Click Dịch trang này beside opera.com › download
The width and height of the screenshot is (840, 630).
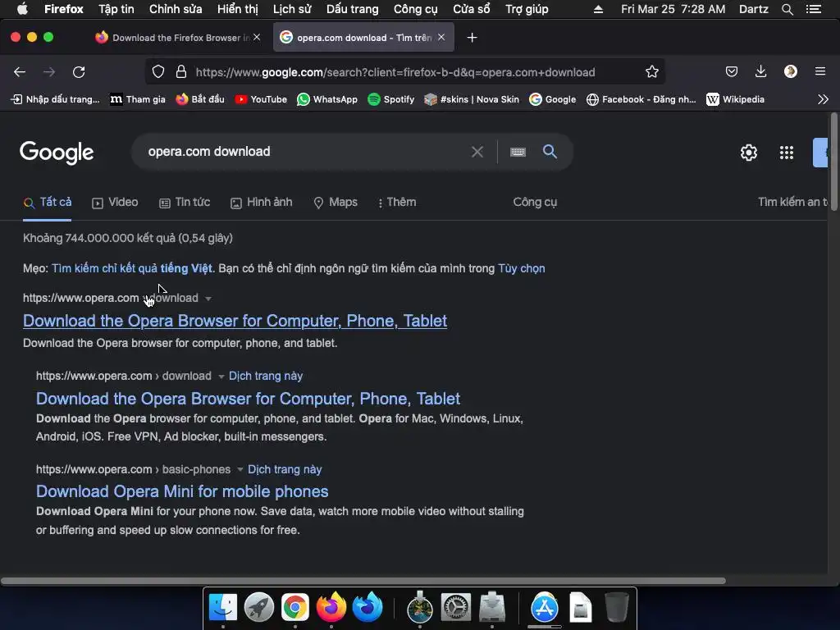(266, 376)
